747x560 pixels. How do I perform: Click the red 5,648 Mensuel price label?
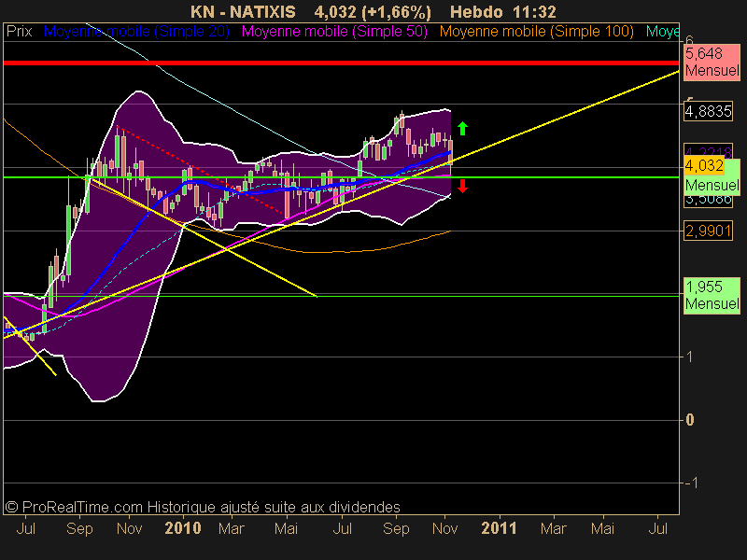point(712,63)
